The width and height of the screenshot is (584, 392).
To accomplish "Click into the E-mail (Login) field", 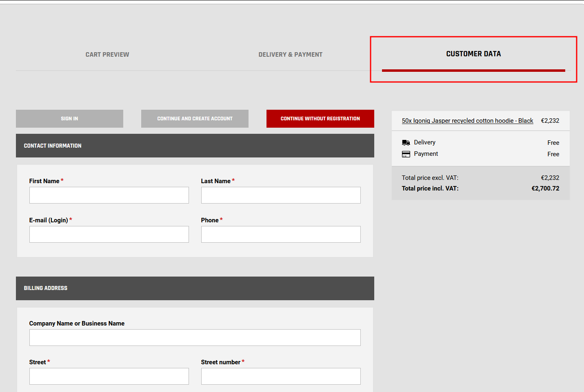I will coord(109,234).
